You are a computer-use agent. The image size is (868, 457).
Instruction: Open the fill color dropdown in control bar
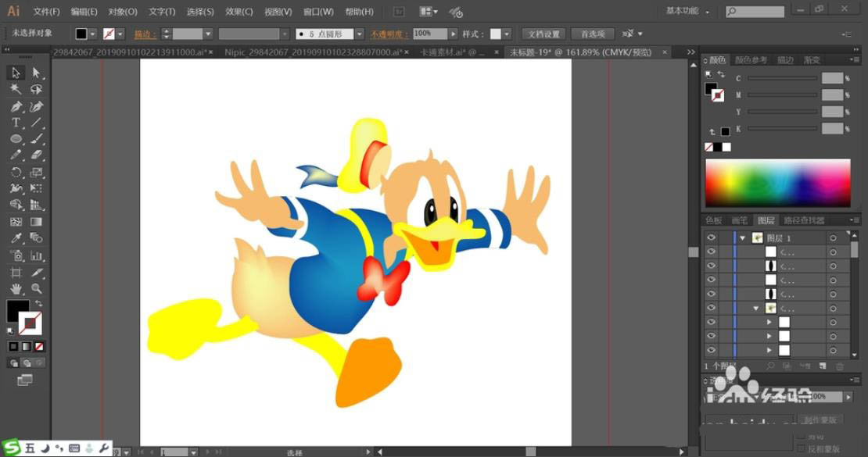[x=93, y=34]
